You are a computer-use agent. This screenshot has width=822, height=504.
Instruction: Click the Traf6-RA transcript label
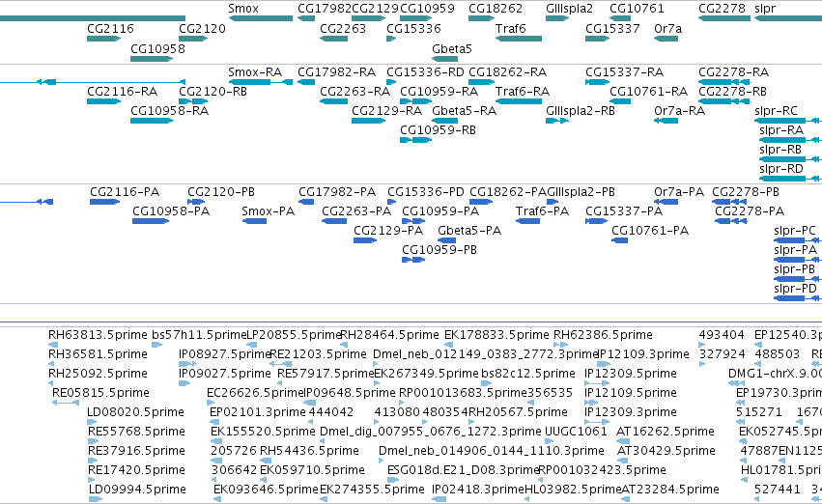click(x=523, y=92)
